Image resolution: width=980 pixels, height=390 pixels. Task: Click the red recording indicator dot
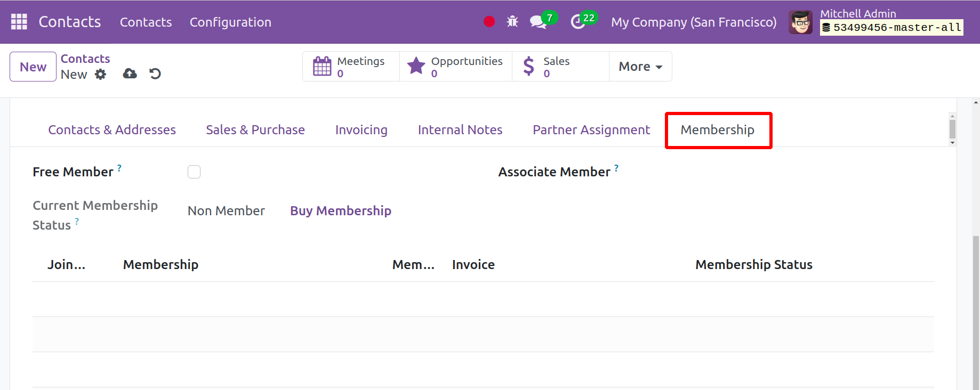tap(489, 22)
